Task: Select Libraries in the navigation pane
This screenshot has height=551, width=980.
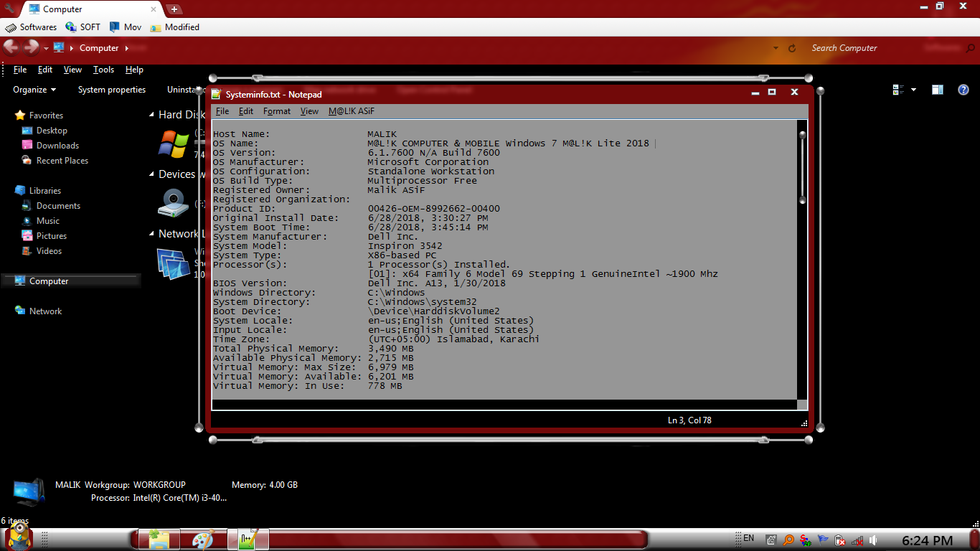Action: 38,191
